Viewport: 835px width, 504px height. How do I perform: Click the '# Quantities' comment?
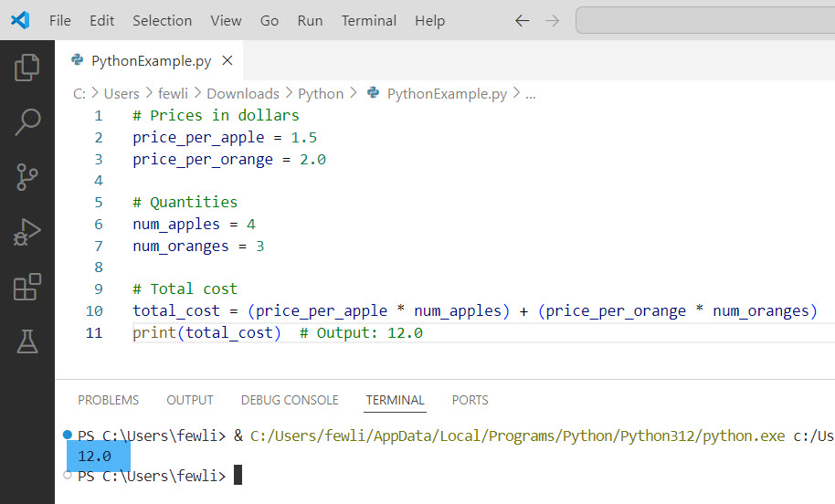point(185,202)
